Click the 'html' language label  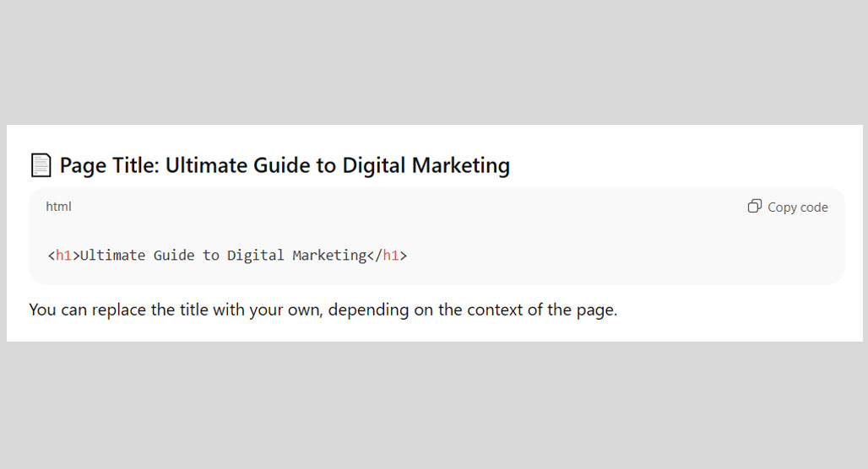[58, 207]
